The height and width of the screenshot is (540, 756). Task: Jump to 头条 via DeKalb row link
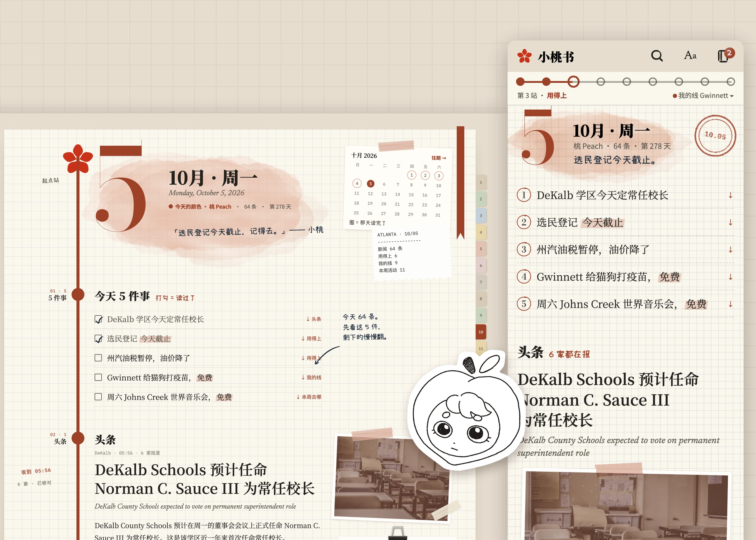(x=313, y=319)
